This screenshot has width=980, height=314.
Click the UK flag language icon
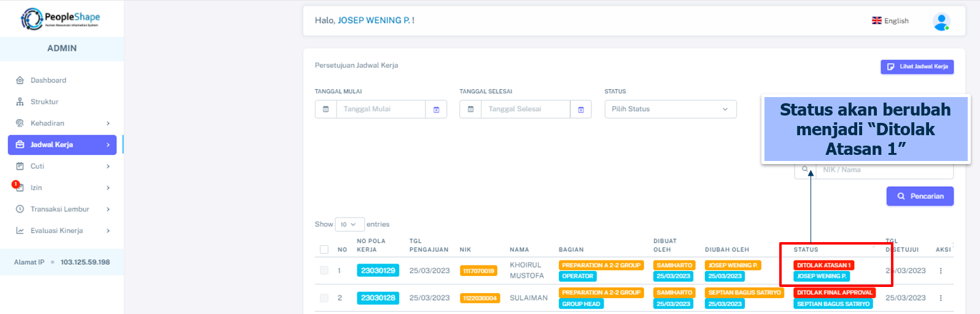coord(876,21)
